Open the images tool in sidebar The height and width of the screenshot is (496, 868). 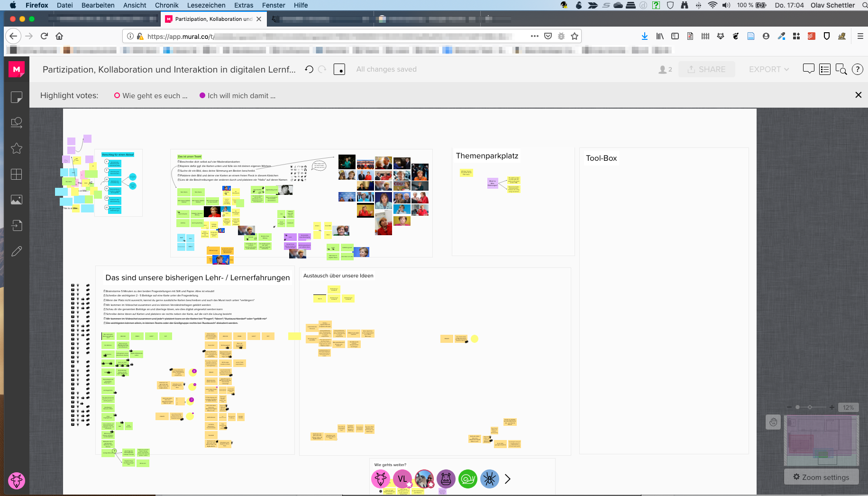tap(17, 200)
